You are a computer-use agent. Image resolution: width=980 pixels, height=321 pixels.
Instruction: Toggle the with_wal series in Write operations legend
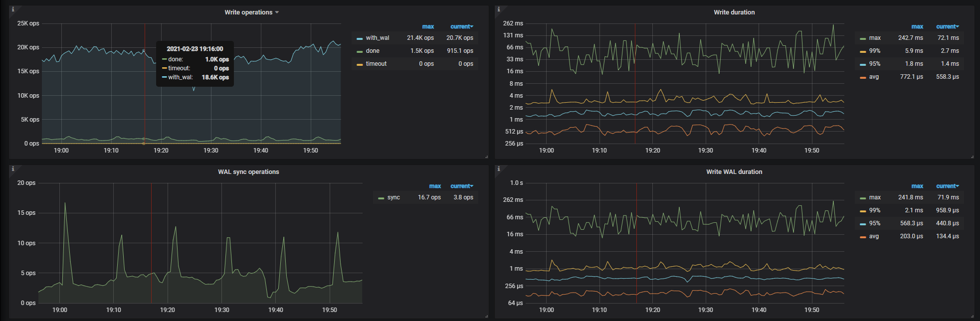[x=377, y=38]
